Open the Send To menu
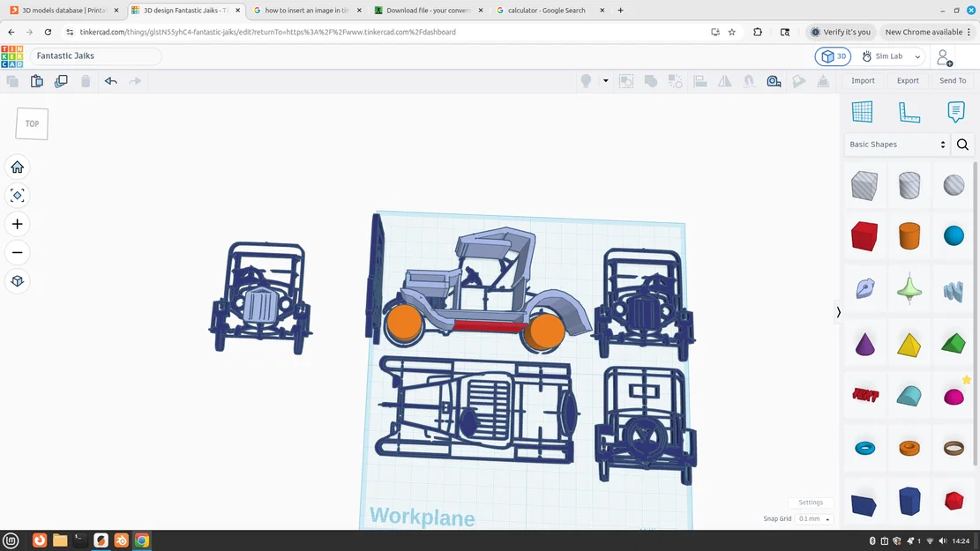 click(953, 80)
